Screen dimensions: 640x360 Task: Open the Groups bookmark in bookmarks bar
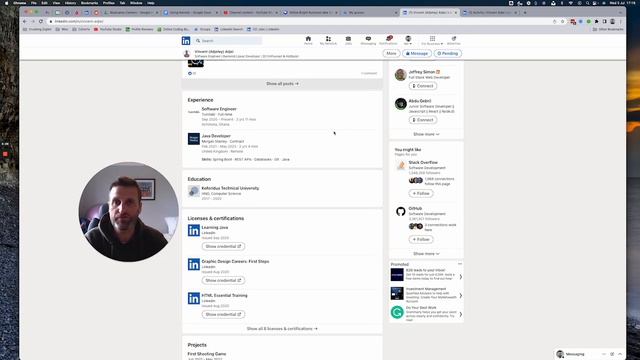[x=202, y=29]
